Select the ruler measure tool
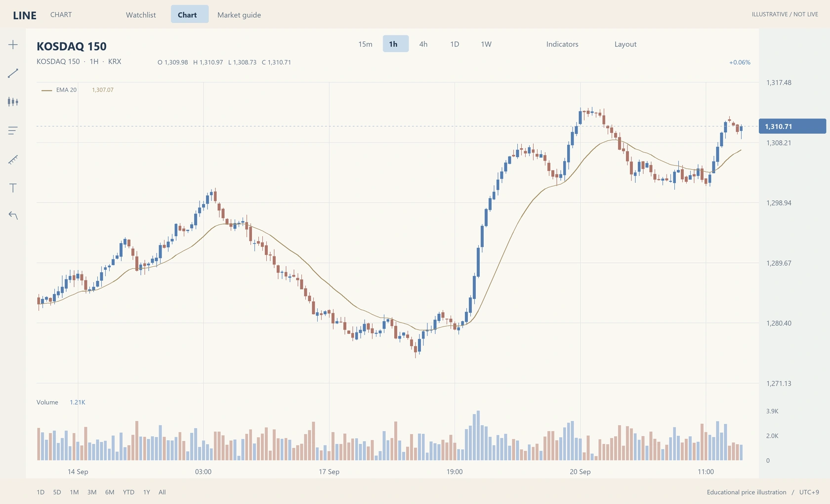This screenshot has width=830, height=504. click(13, 159)
